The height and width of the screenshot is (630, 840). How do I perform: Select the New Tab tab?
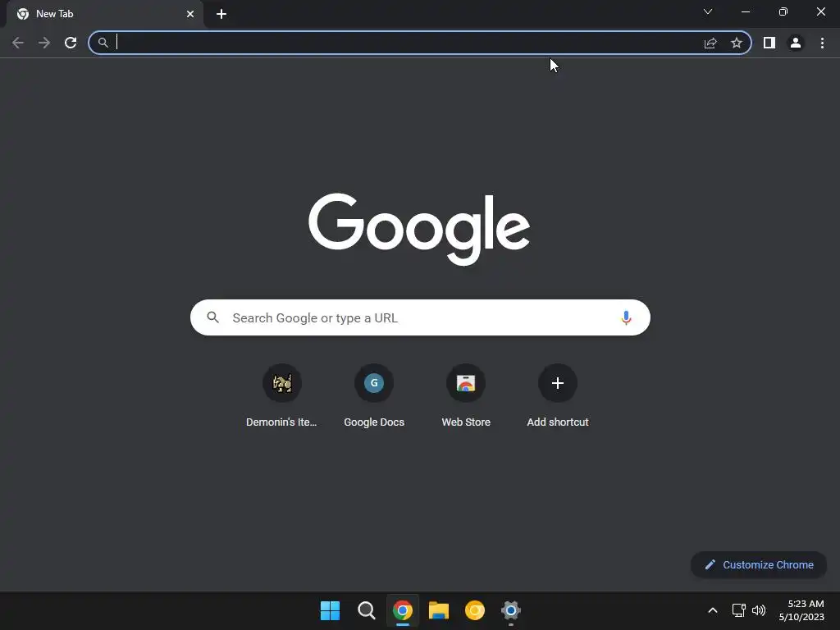104,14
